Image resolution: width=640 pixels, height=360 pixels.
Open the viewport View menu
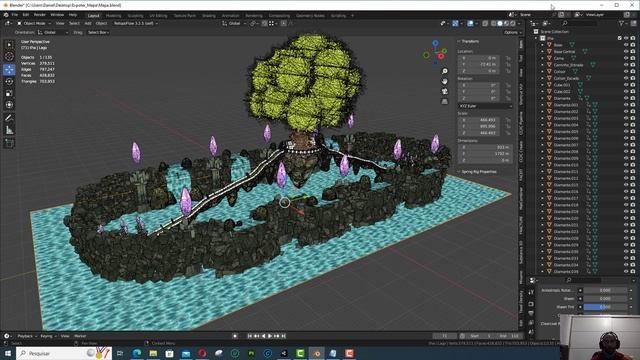pos(60,23)
